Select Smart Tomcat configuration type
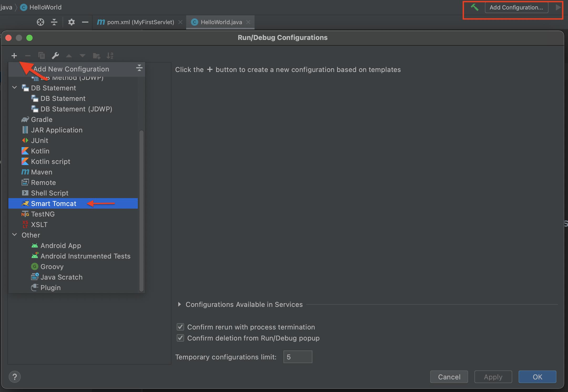This screenshot has width=568, height=392. pos(73,204)
